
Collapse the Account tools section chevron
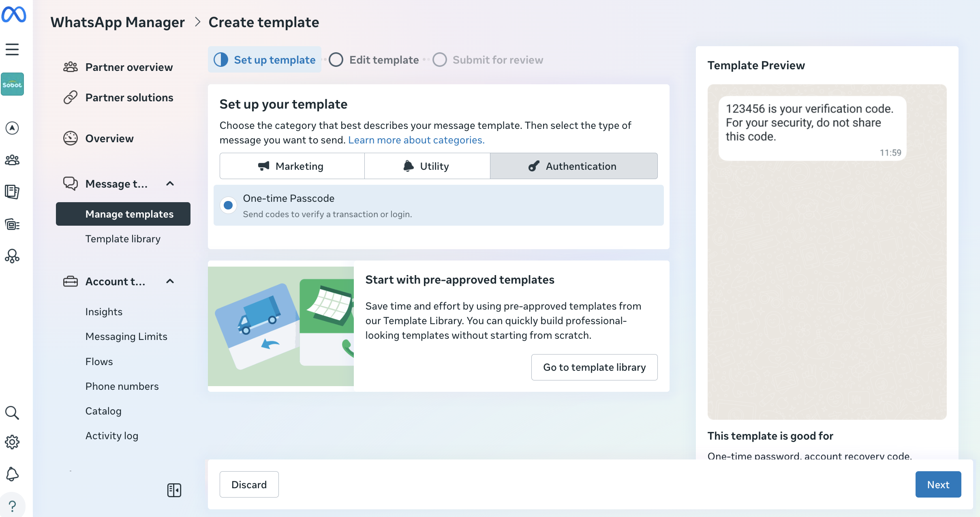[x=170, y=282]
